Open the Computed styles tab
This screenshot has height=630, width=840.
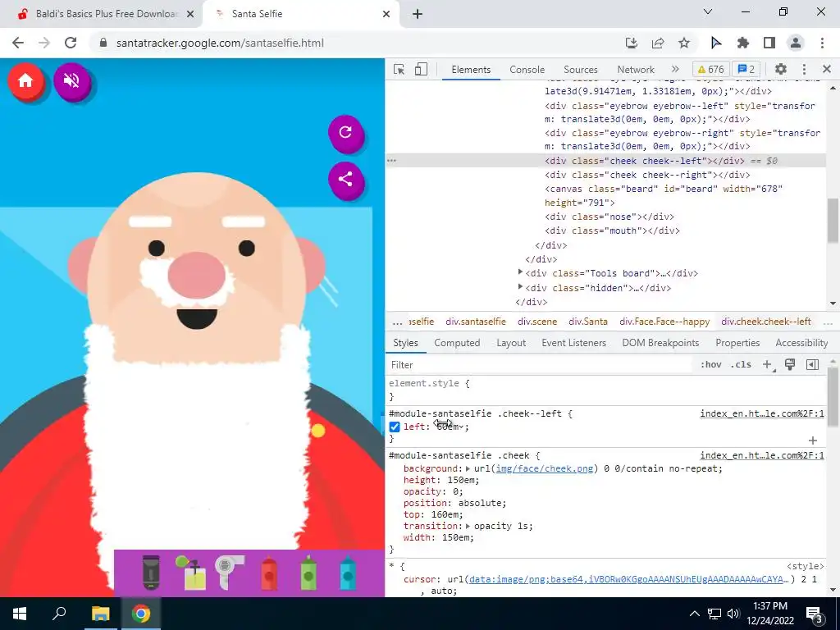tap(457, 343)
